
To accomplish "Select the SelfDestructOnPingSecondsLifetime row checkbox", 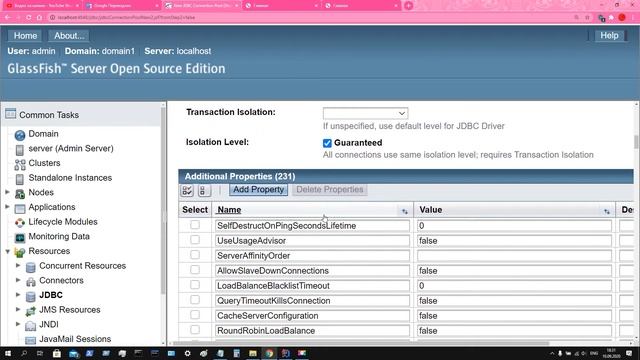I will 195,225.
